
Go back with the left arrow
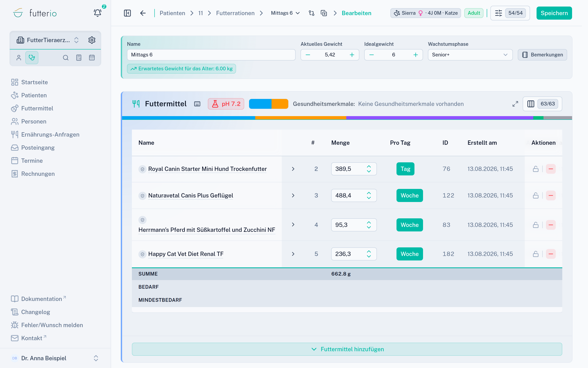click(143, 13)
